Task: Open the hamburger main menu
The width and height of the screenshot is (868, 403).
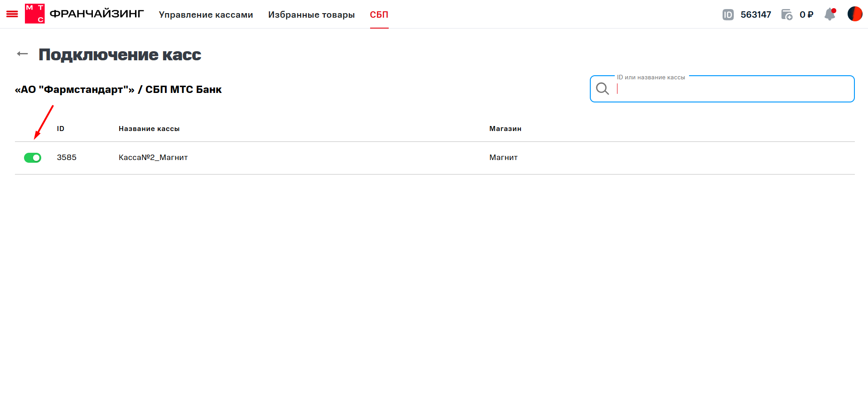Action: click(12, 14)
